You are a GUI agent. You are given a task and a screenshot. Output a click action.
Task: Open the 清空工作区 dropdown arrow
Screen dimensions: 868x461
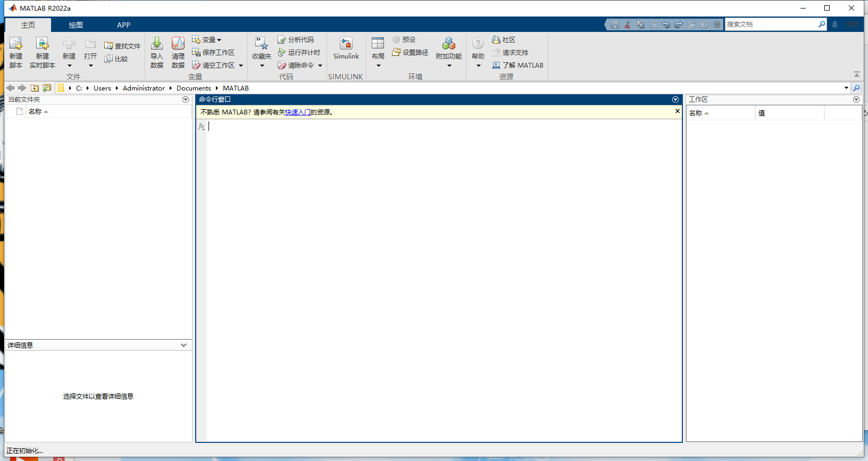click(241, 65)
